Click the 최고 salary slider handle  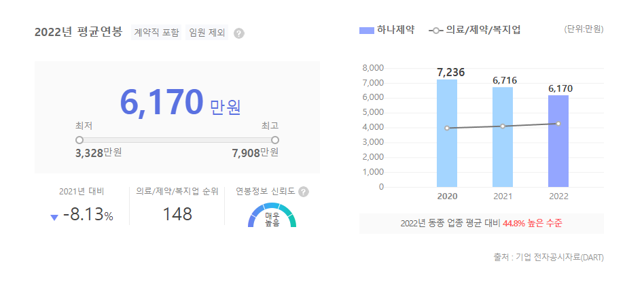[x=275, y=140]
